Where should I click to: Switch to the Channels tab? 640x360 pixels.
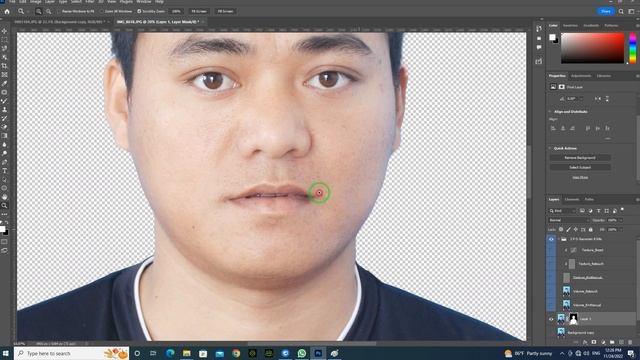572,200
